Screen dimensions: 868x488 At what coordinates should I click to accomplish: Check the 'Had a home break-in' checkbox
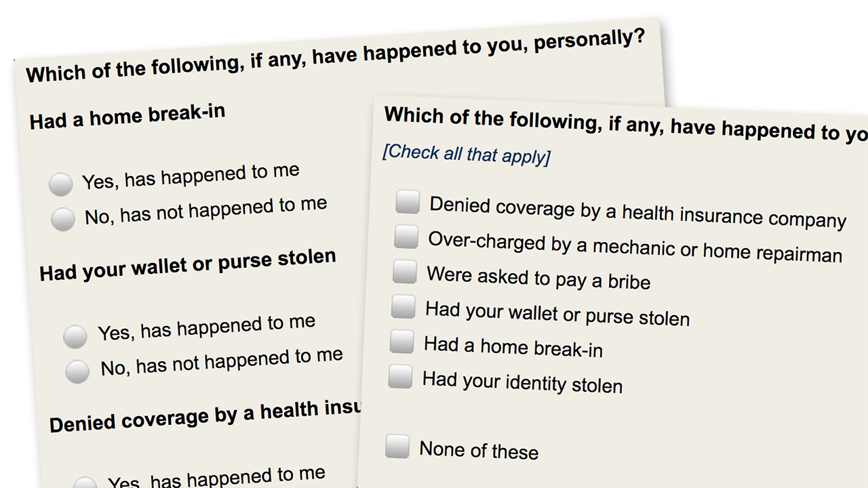pos(401,342)
